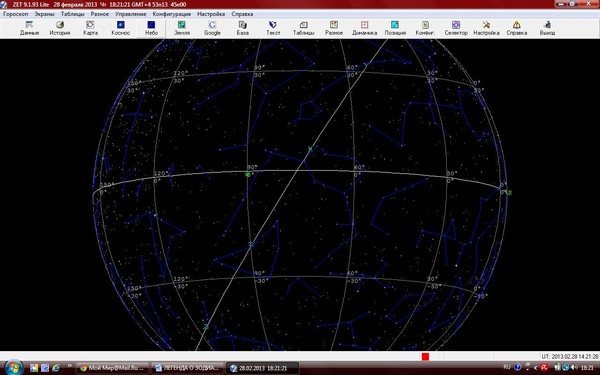Viewport: 600px width, 375px height.
Task: Open the База database icon
Action: click(243, 28)
